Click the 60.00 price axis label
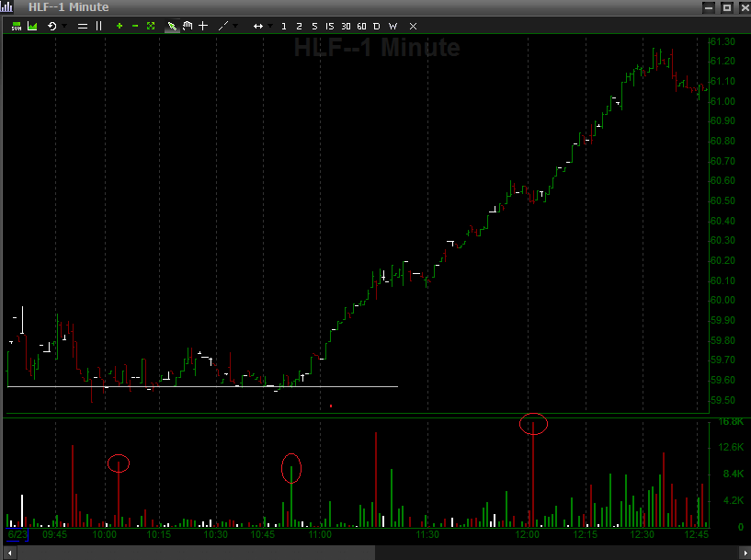Screen dimensions: 751x560 (x=723, y=300)
